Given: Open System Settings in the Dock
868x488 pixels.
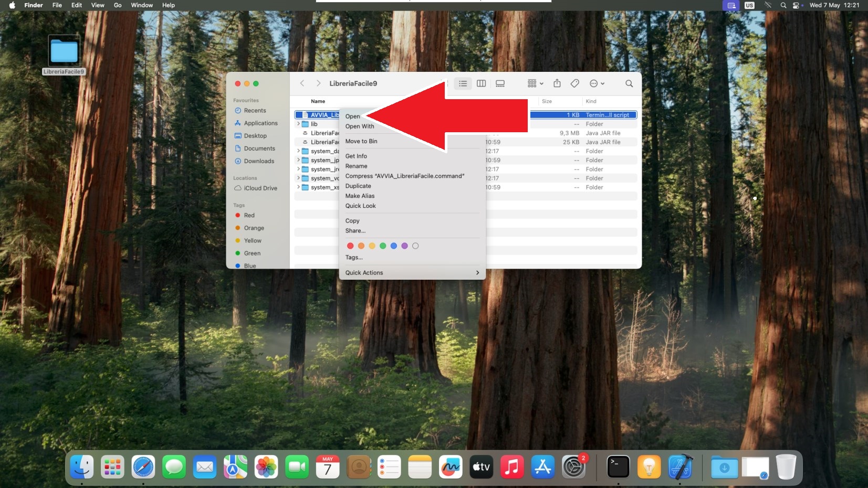Looking at the screenshot, I should click(573, 466).
